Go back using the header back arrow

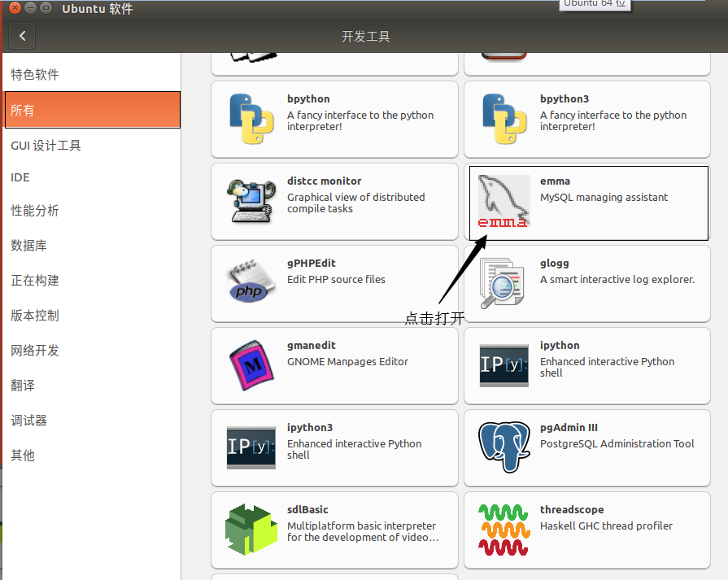(x=22, y=36)
